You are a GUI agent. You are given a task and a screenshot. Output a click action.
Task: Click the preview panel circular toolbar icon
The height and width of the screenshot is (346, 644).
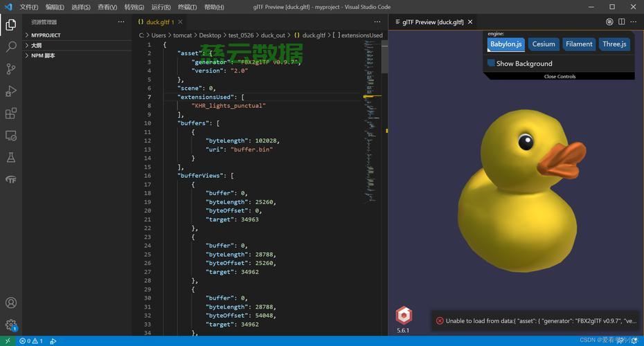[x=609, y=21]
